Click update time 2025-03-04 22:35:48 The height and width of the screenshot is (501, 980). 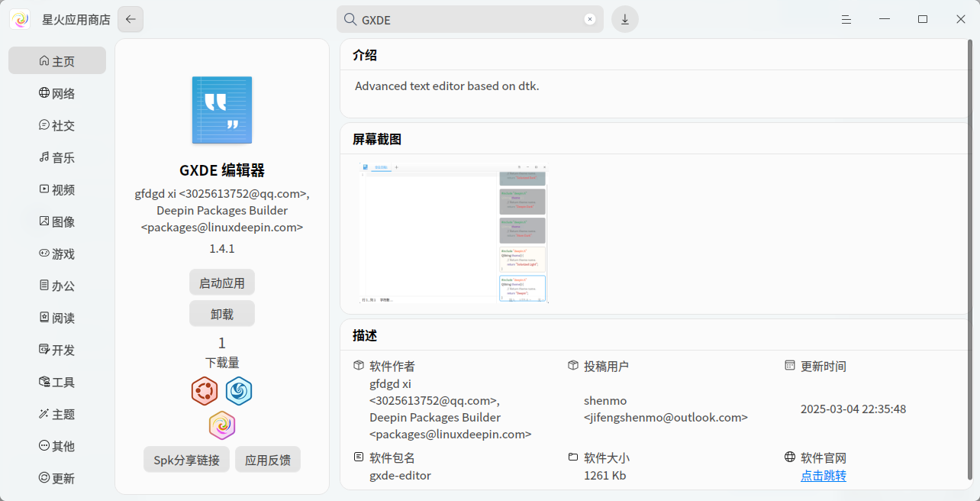[x=853, y=409]
